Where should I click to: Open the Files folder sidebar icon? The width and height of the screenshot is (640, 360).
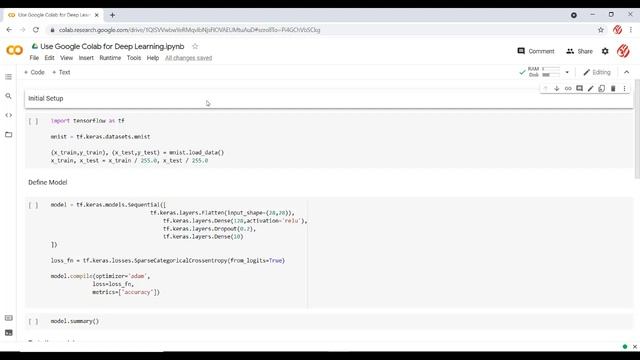[8, 134]
